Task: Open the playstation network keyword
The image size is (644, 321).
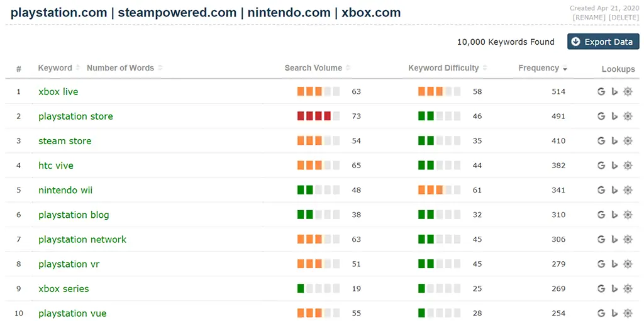Action: pyautogui.click(x=82, y=239)
